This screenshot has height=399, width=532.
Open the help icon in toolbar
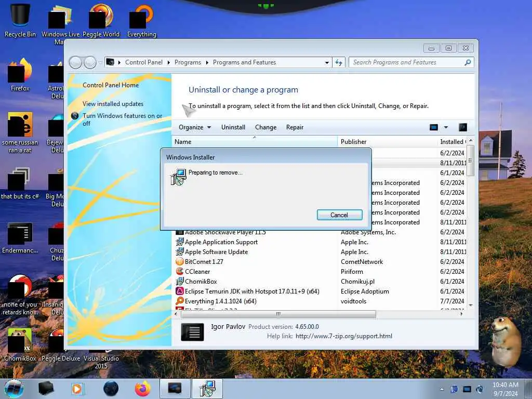pyautogui.click(x=463, y=127)
